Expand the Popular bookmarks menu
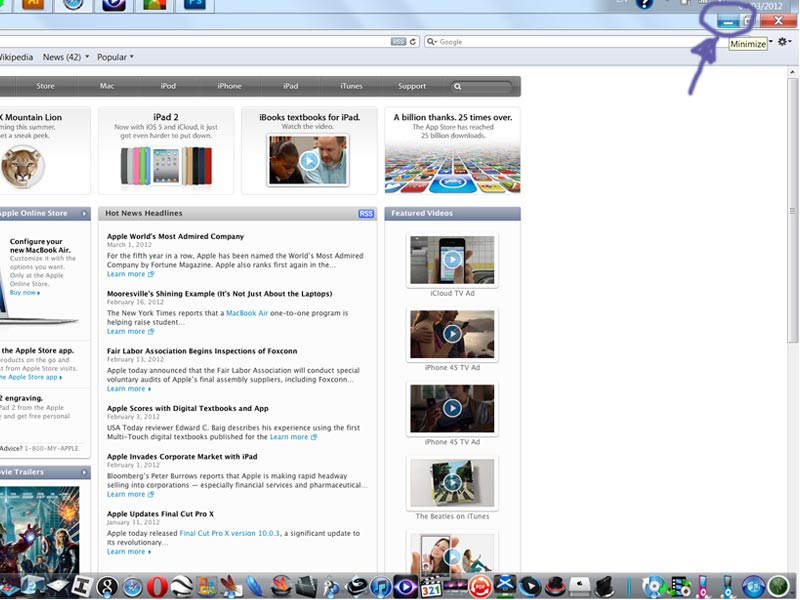800x600 pixels. [x=115, y=57]
